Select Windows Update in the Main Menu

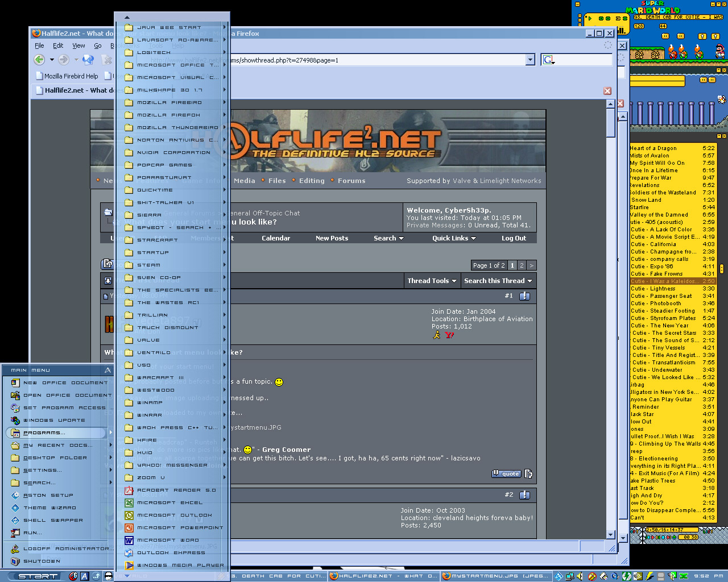point(60,420)
